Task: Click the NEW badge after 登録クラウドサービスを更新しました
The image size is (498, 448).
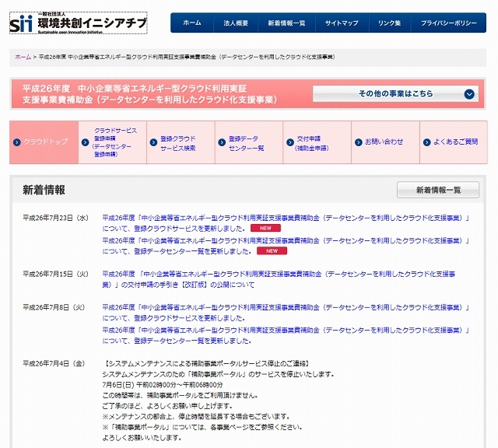Action: 265,228
